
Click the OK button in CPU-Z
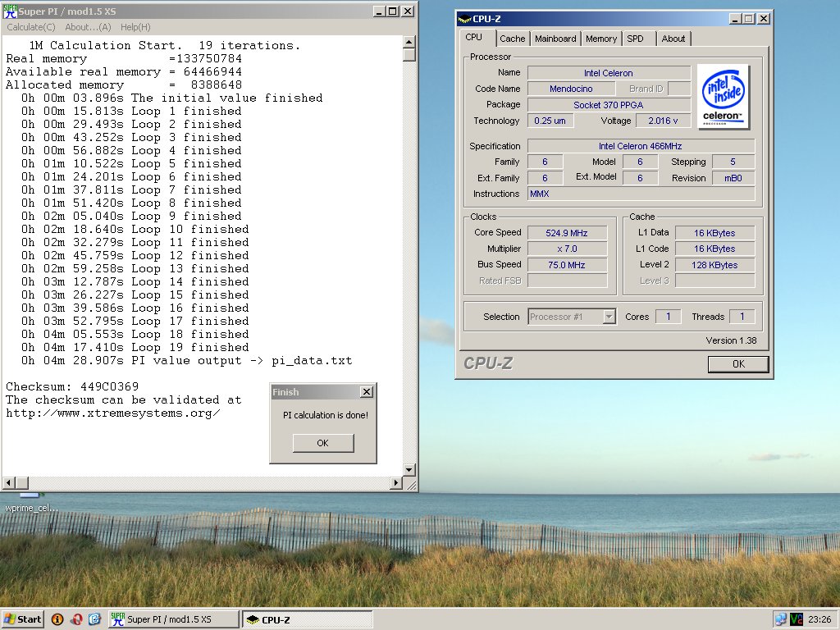(x=738, y=363)
